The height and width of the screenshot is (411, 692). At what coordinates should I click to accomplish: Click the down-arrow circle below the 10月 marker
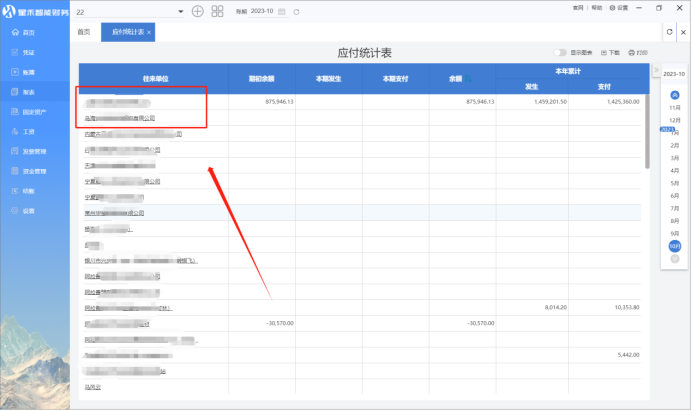coord(675,259)
